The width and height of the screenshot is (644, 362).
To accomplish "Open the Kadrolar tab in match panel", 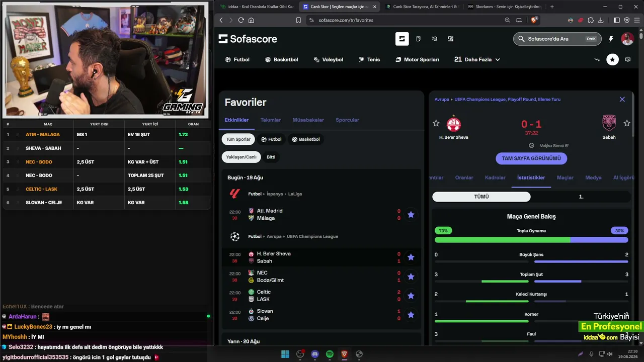I will tap(495, 177).
